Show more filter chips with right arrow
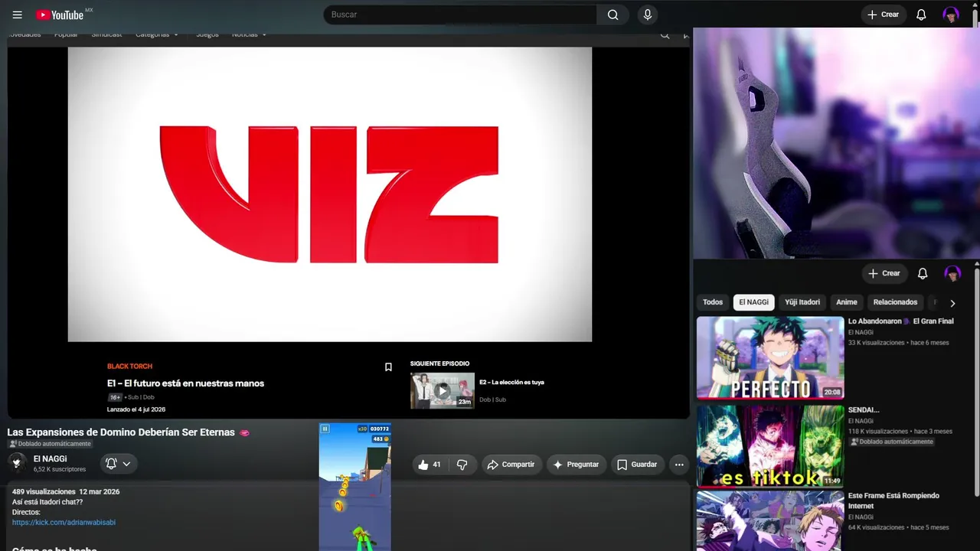980x551 pixels. (952, 303)
